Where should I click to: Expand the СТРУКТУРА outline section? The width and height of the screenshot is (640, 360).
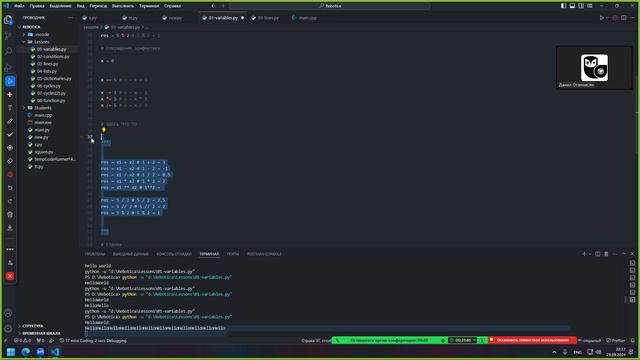(33, 326)
